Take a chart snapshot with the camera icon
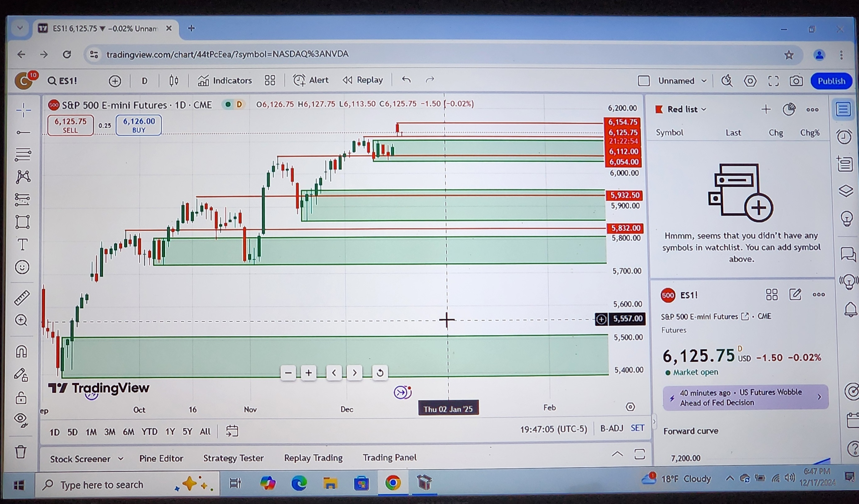This screenshot has height=504, width=859. [x=796, y=81]
